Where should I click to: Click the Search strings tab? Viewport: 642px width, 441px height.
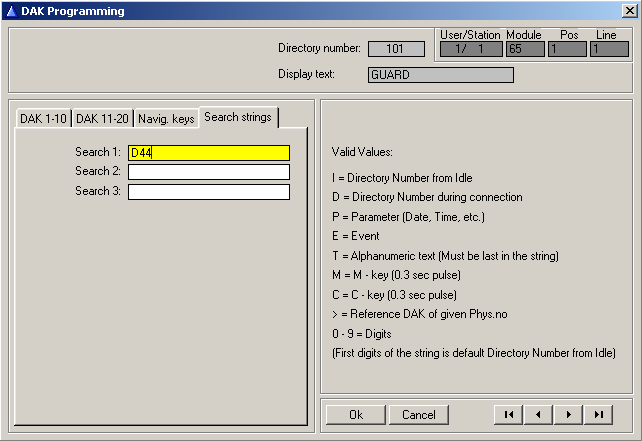tap(237, 117)
